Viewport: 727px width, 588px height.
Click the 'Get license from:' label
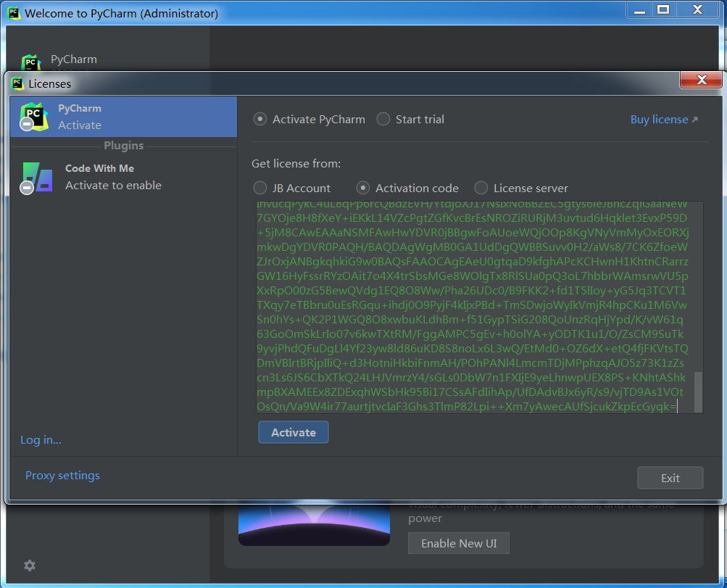(296, 164)
